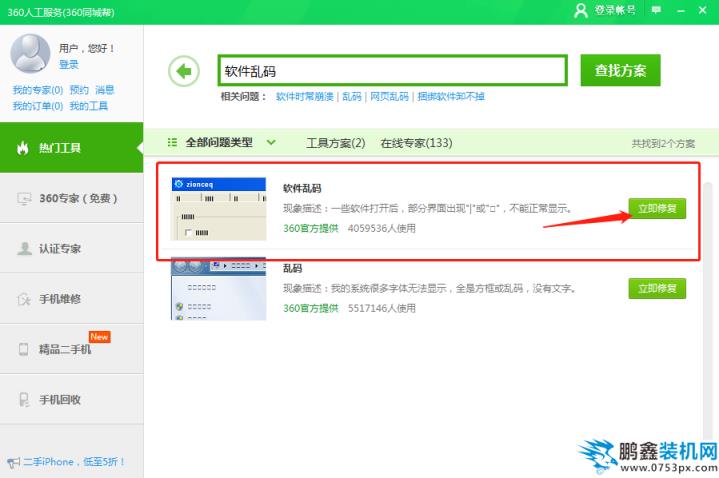Click the 软件乱码 result thumbnail

(x=218, y=209)
